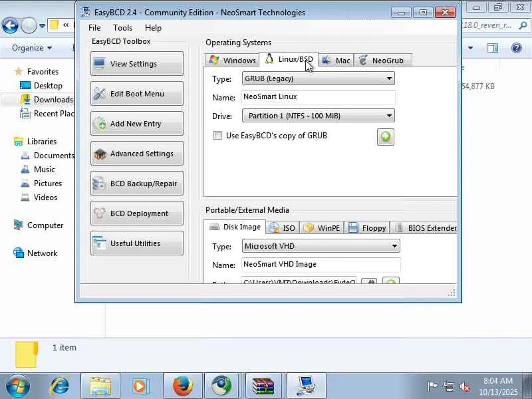
Task: Toggle the Explorer preview pane icon
Action: (493, 48)
